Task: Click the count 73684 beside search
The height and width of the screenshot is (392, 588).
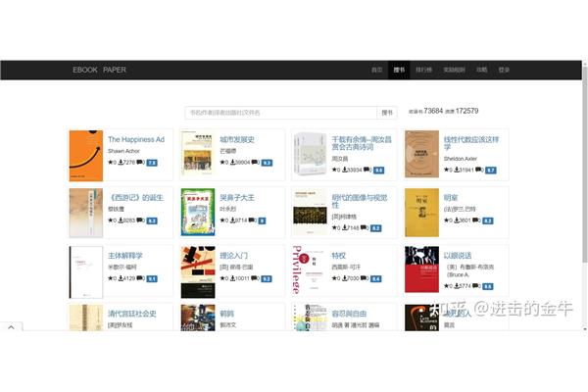Action: (x=433, y=111)
